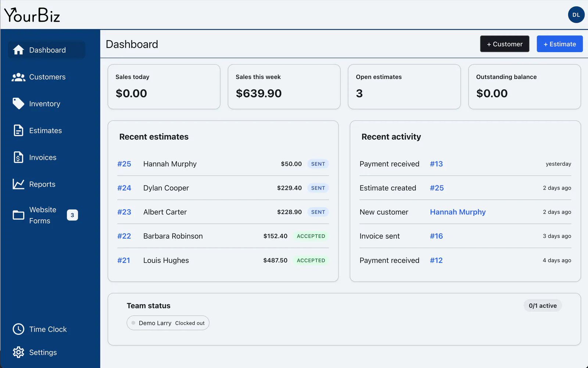This screenshot has height=368, width=588.
Task: Create a new estimate with + Estimate
Action: click(560, 44)
